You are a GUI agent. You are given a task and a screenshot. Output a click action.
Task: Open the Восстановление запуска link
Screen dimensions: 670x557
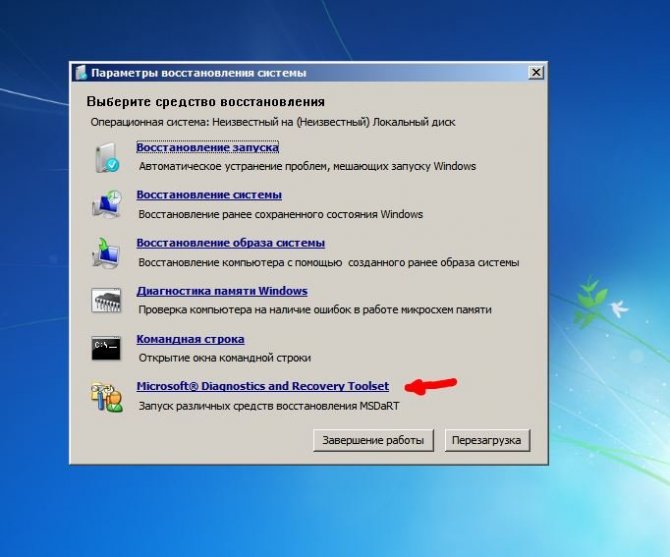click(x=207, y=147)
